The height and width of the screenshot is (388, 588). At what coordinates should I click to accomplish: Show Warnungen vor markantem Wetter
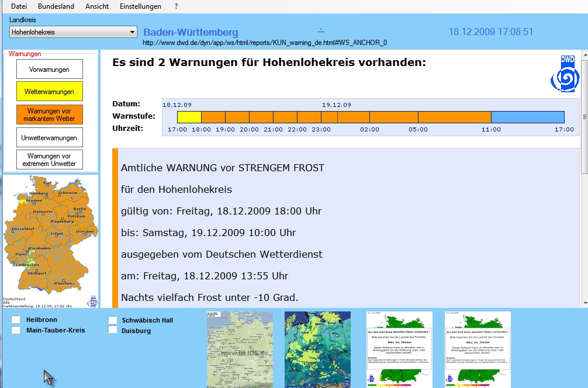pyautogui.click(x=50, y=115)
